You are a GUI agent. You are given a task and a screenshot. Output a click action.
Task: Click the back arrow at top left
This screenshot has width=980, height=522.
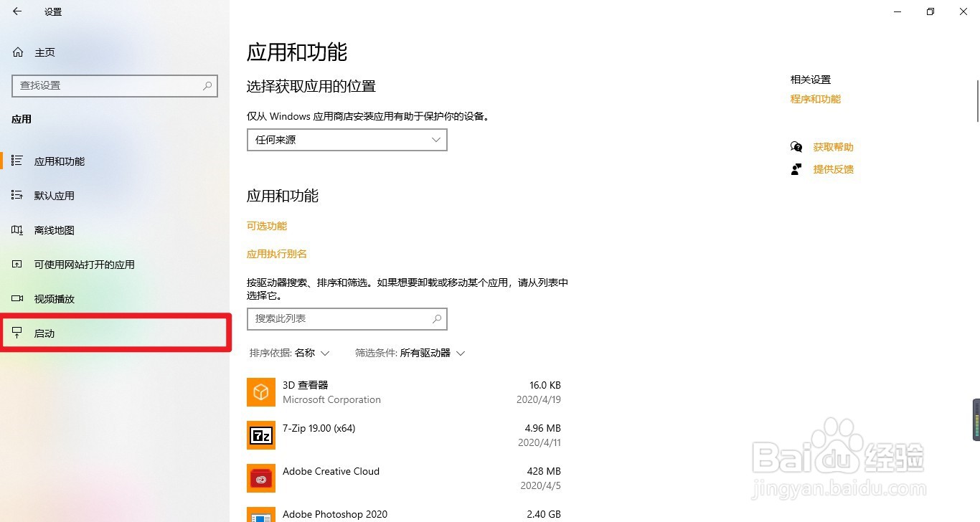(17, 11)
